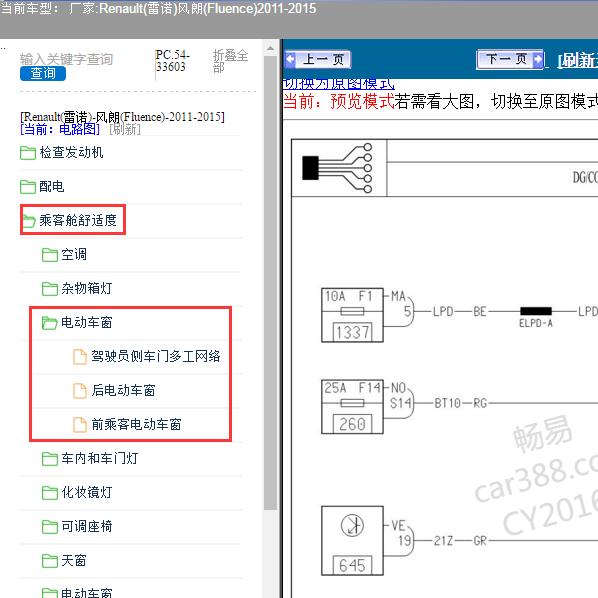
Task: Click the 查询 search button
Action: (43, 73)
